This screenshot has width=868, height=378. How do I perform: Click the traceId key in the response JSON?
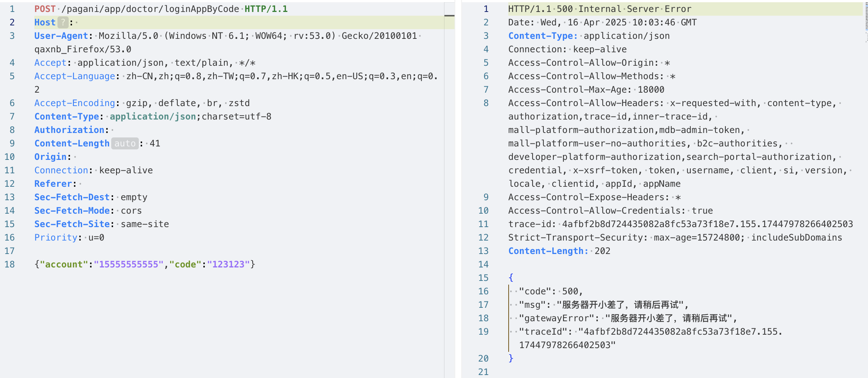click(x=543, y=332)
